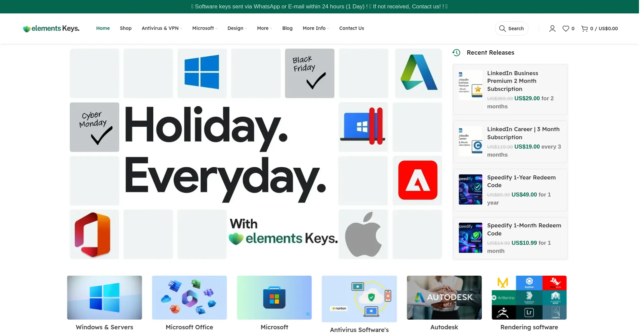Open Speedify 1-Year Redeem Code link

521,181
